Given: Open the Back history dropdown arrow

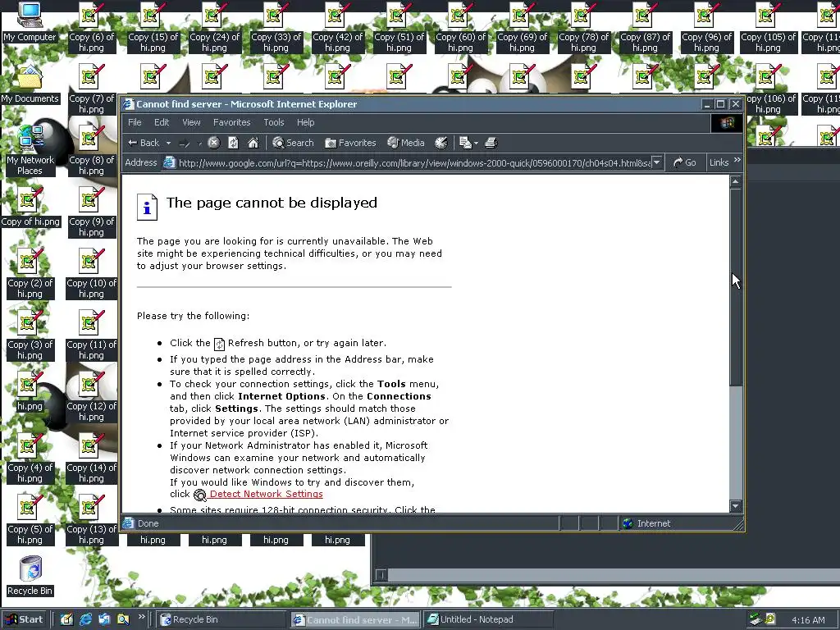Looking at the screenshot, I should 168,143.
